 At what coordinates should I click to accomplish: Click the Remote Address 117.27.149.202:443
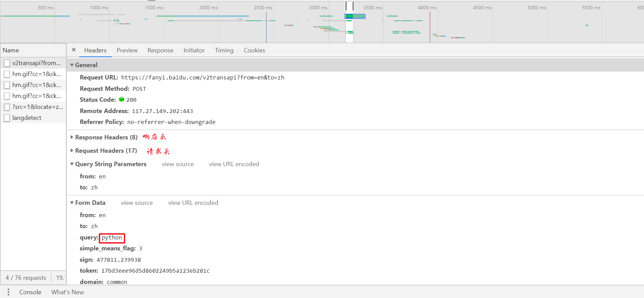[x=163, y=111]
